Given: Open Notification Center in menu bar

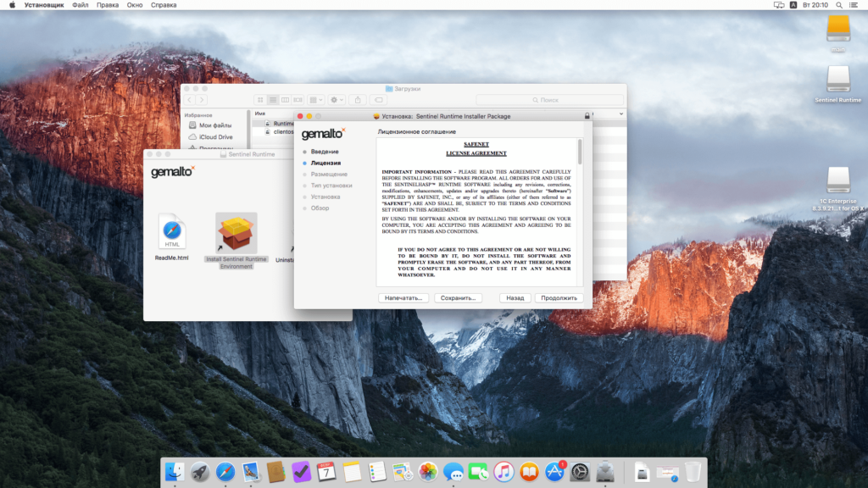Looking at the screenshot, I should pyautogui.click(x=854, y=5).
